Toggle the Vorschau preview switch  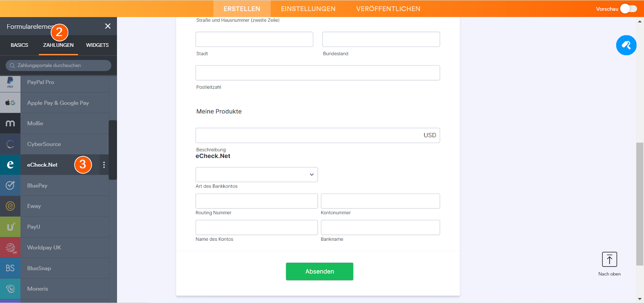(628, 9)
